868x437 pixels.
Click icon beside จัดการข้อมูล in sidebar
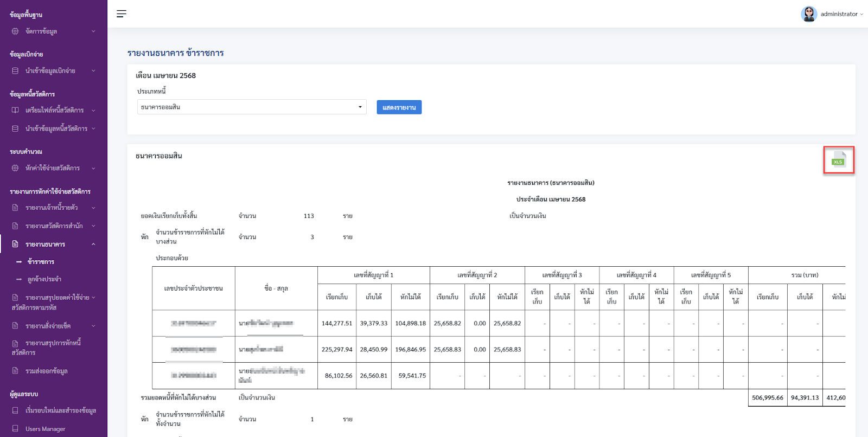(15, 31)
